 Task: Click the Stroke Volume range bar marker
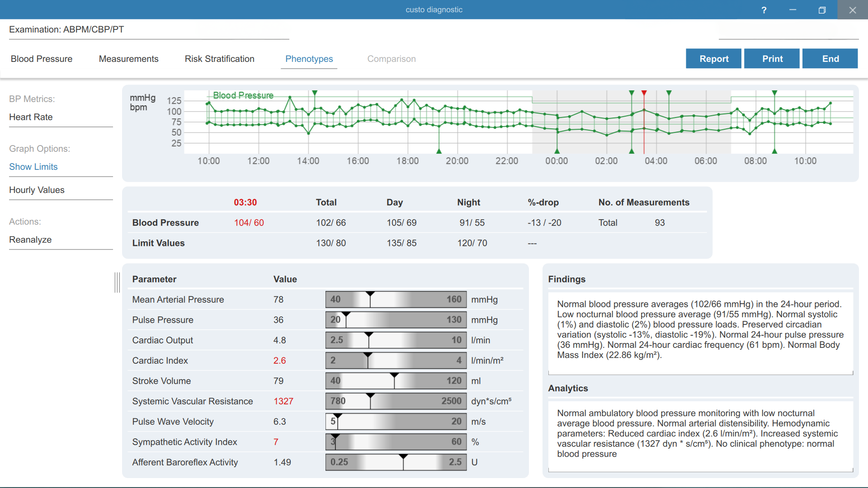click(394, 376)
